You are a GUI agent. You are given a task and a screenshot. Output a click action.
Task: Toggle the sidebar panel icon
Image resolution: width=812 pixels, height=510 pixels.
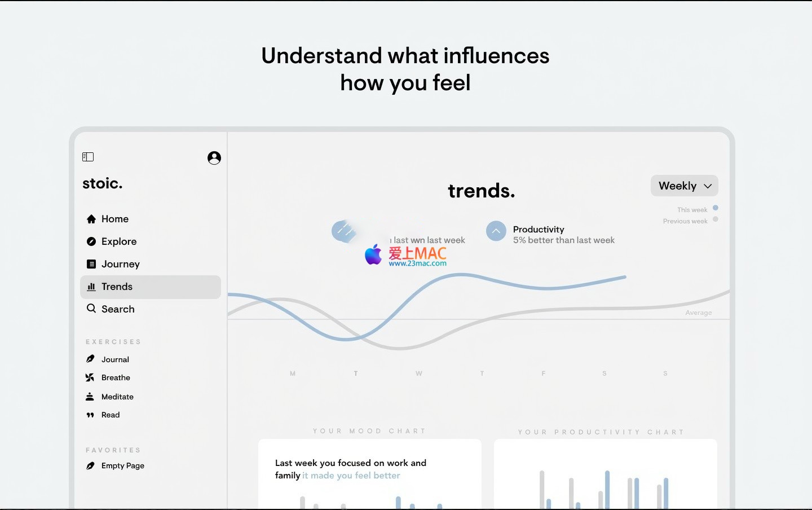coord(88,157)
